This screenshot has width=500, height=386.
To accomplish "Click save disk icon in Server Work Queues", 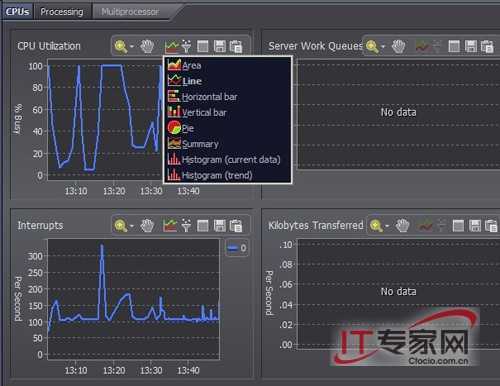I will coord(471,46).
